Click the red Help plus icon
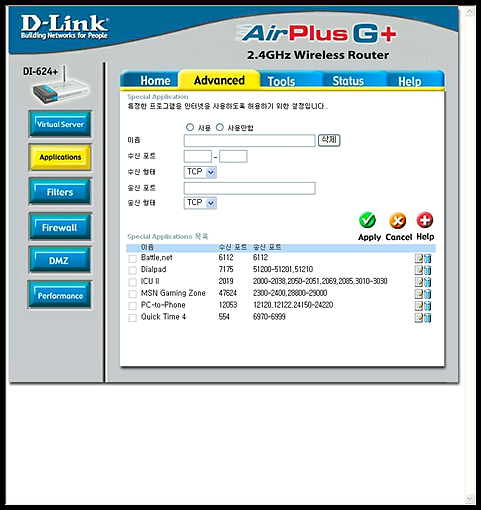The height and width of the screenshot is (510, 481). tap(425, 220)
